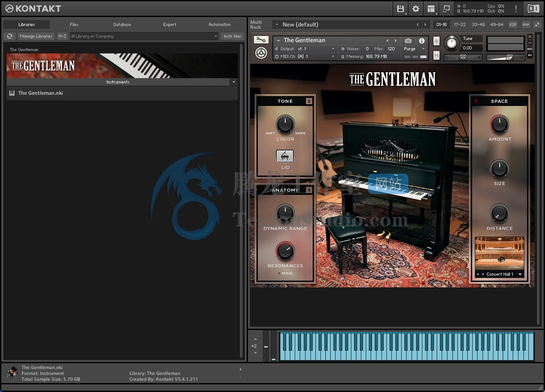
Task: Select rack page 01-16
Action: [441, 25]
